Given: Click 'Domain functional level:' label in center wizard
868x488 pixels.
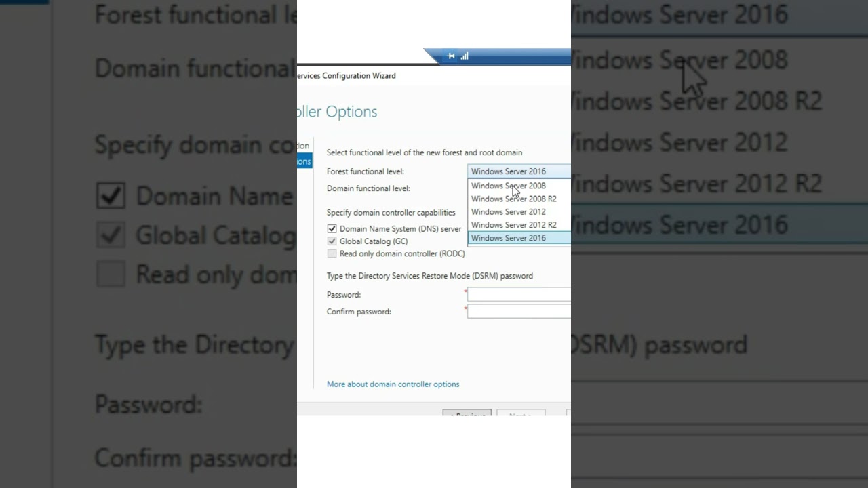Looking at the screenshot, I should point(368,188).
